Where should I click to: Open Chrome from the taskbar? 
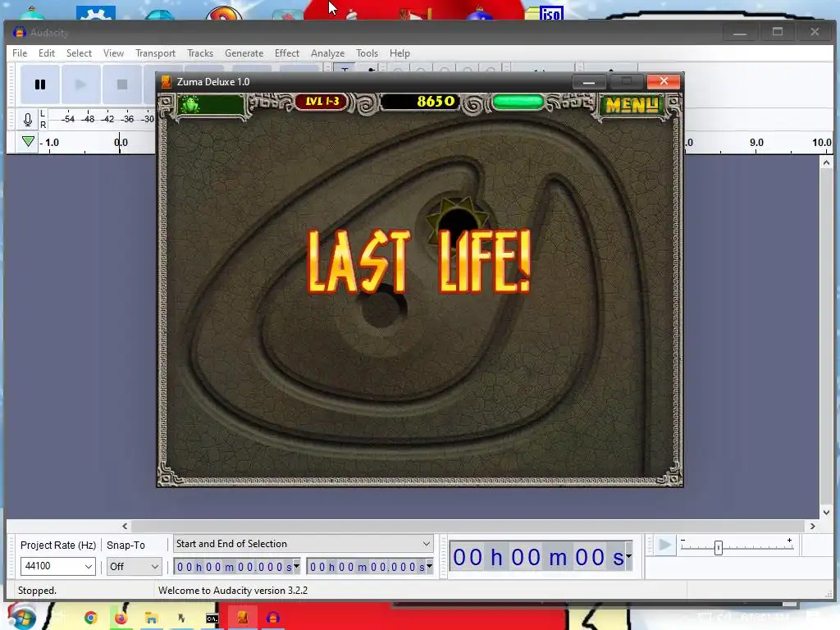(x=90, y=619)
